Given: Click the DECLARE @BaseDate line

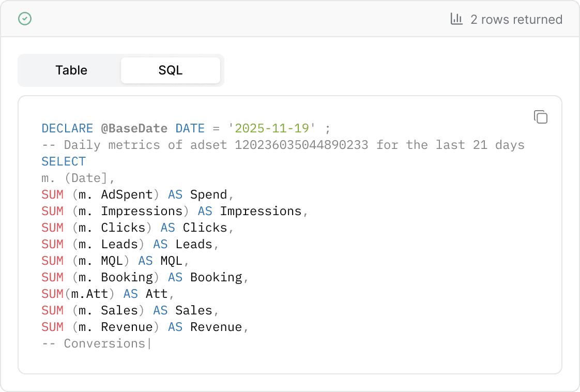Looking at the screenshot, I should point(129,128).
